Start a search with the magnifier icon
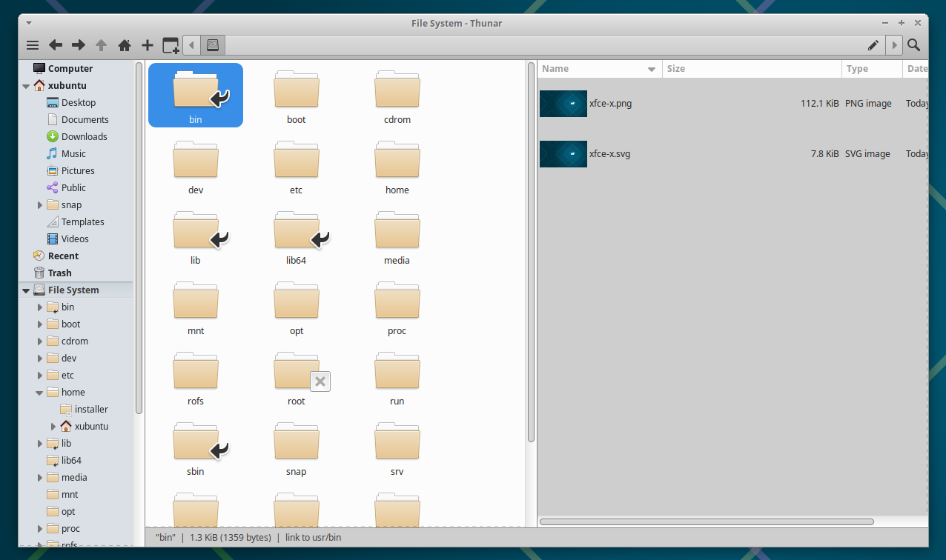The image size is (946, 560). coord(914,44)
